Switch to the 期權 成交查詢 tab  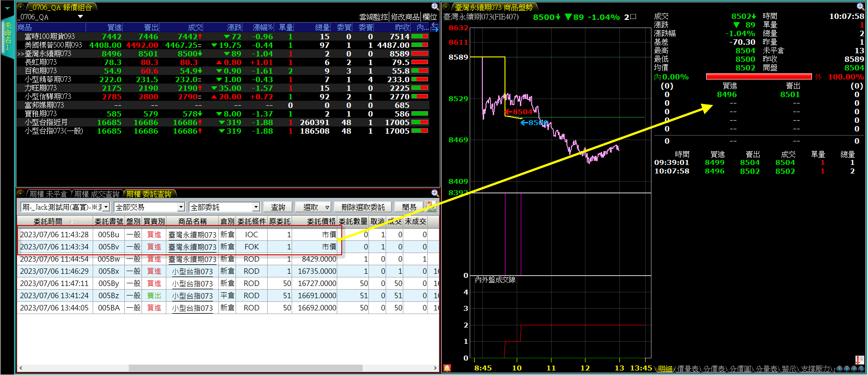point(97,194)
